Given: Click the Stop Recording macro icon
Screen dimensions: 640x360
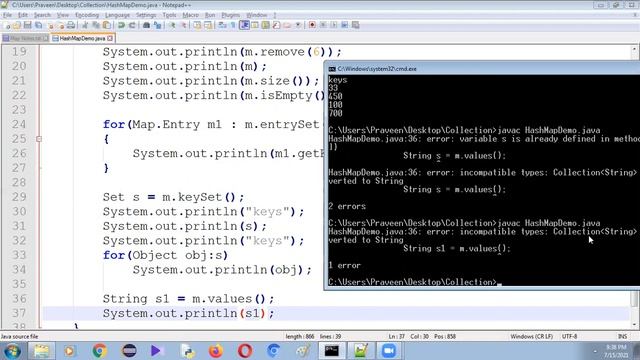Looking at the screenshot, I should (x=323, y=25).
